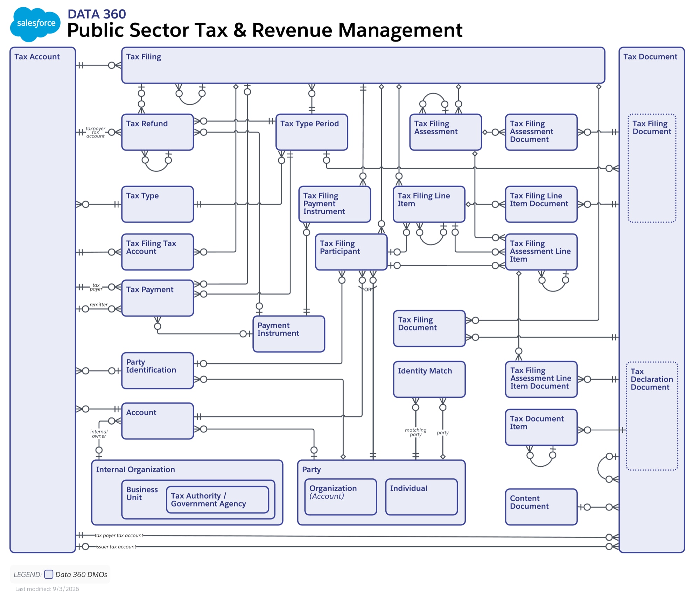Click the 'issuer tax account' relationship label

pyautogui.click(x=116, y=546)
